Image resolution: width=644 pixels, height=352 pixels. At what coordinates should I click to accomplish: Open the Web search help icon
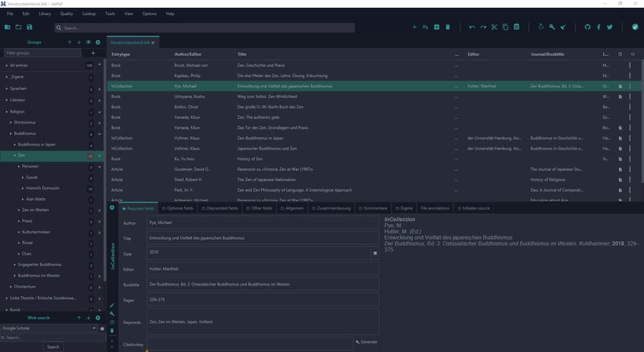[x=102, y=328]
